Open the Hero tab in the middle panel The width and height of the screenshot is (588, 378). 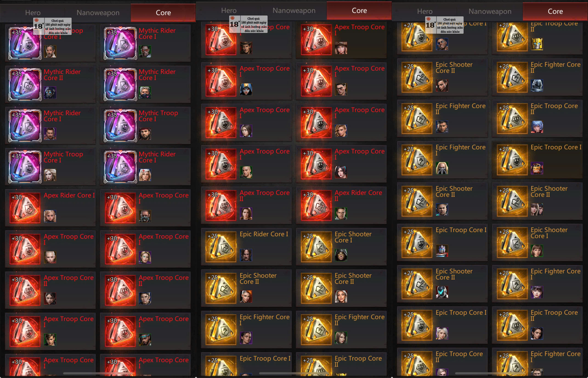click(229, 11)
